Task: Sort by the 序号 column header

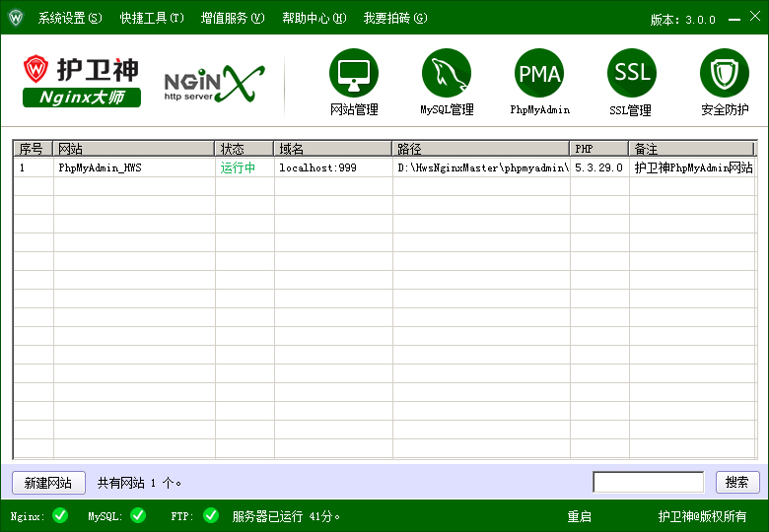Action: [x=33, y=149]
